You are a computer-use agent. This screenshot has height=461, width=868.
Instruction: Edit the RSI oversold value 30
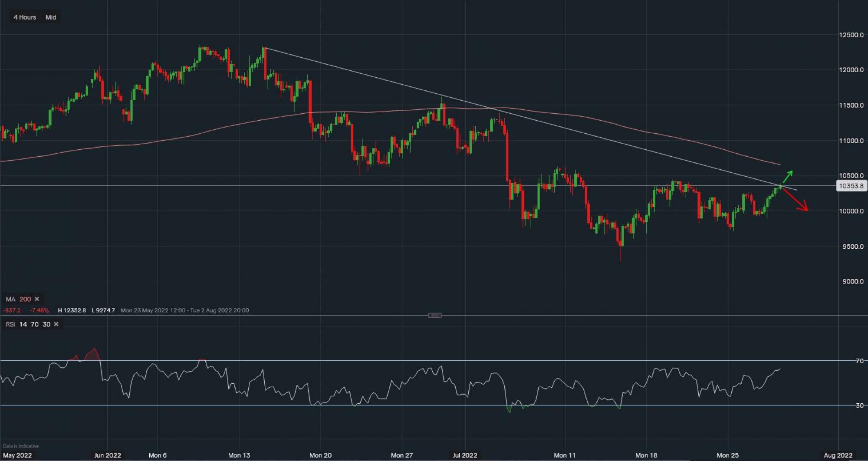(46, 324)
